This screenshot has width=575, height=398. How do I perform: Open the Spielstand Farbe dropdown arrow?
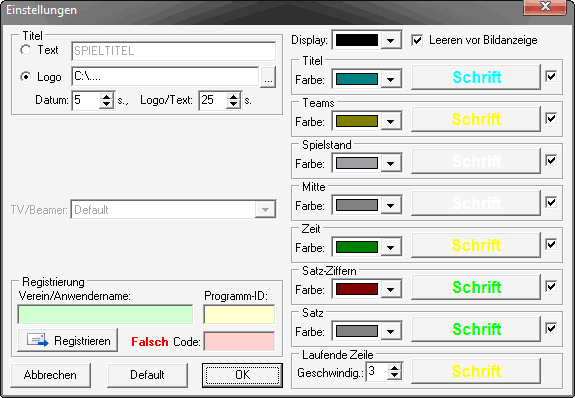[391, 163]
